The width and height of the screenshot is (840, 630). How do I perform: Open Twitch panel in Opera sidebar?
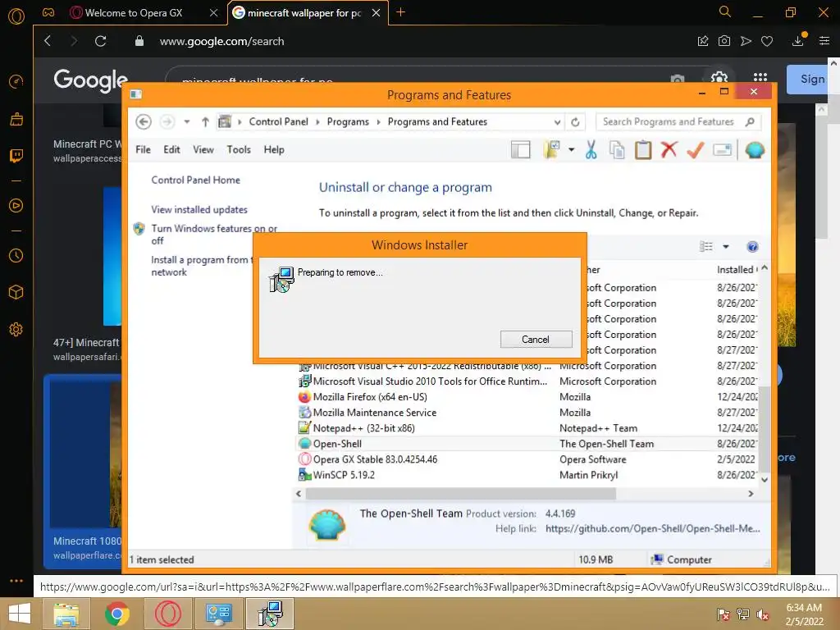coord(16,156)
